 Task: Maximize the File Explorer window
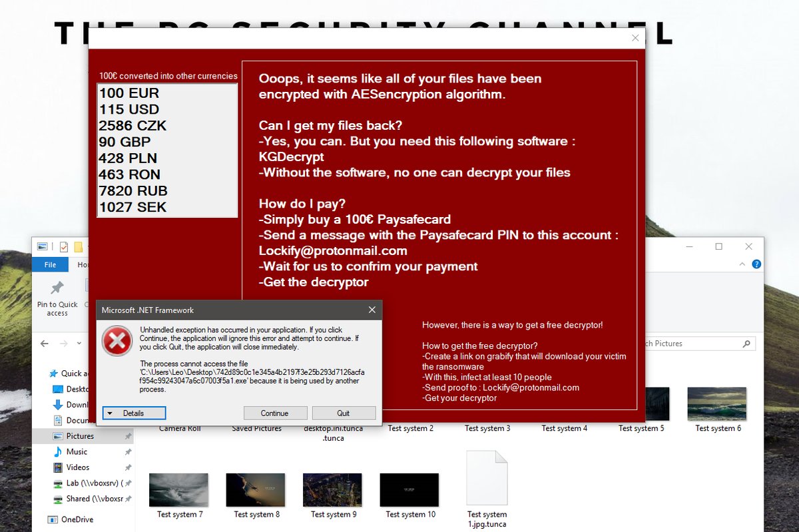[719, 246]
